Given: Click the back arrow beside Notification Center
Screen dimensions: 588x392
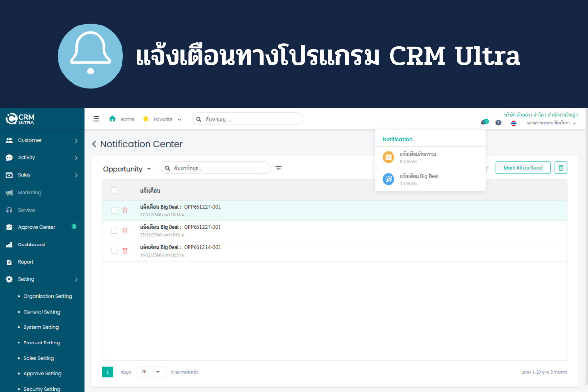Looking at the screenshot, I should point(94,144).
